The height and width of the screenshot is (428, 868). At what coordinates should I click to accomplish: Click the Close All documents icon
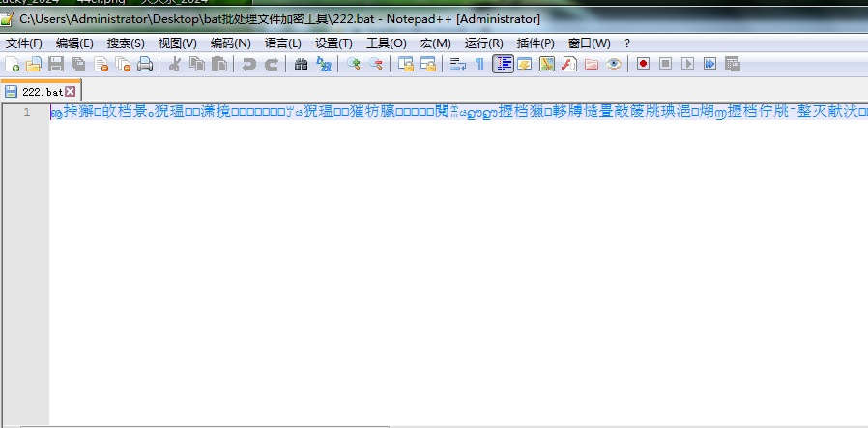click(x=123, y=64)
